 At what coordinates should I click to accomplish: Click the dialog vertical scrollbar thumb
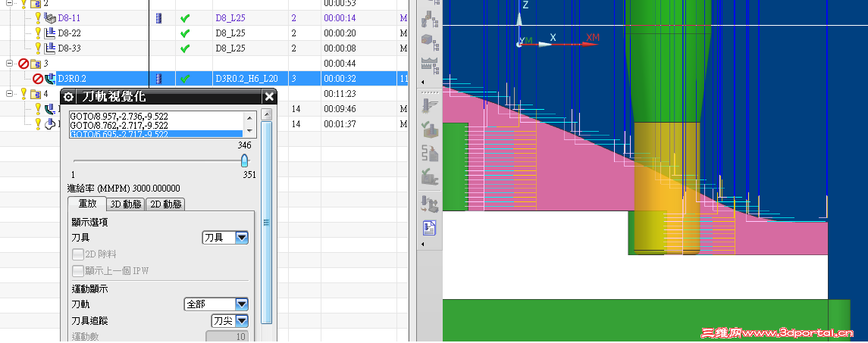(x=266, y=223)
